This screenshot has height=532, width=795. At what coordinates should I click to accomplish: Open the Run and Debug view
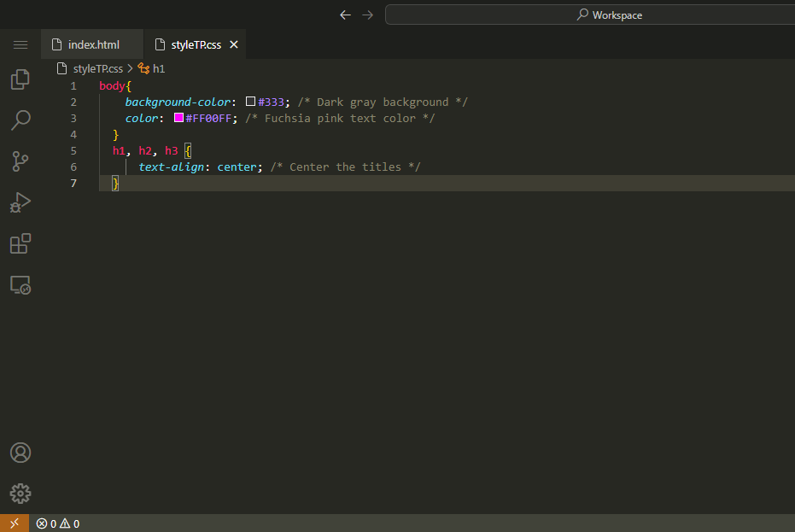pyautogui.click(x=20, y=202)
